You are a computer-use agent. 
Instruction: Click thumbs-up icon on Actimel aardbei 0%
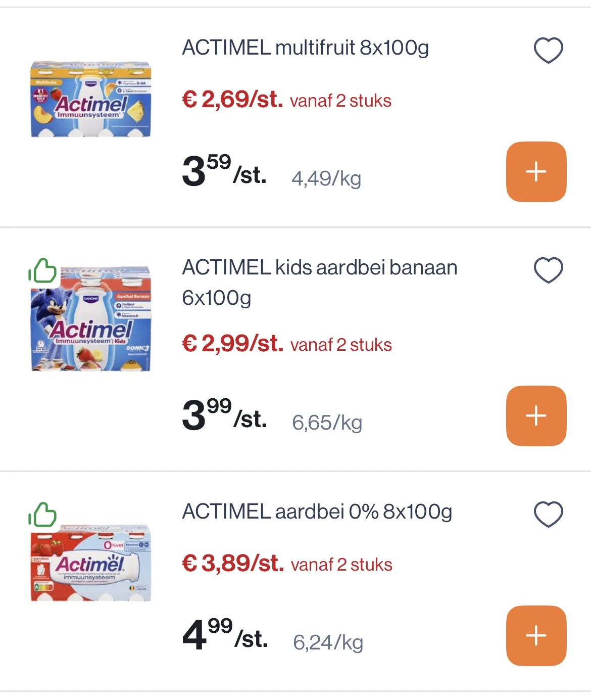coord(42,515)
